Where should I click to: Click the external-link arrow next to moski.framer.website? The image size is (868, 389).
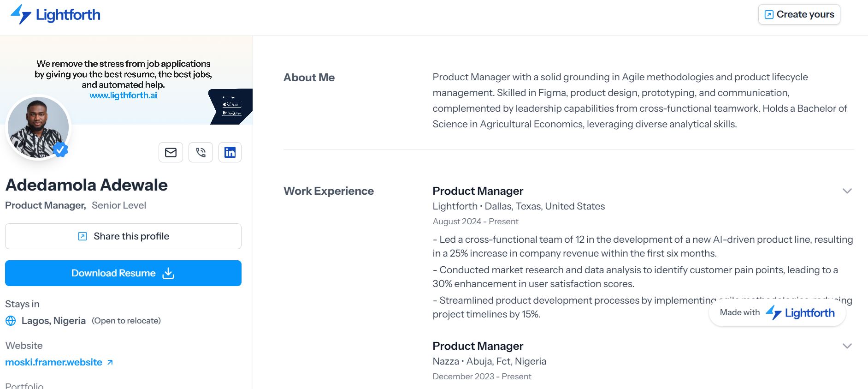pos(110,362)
